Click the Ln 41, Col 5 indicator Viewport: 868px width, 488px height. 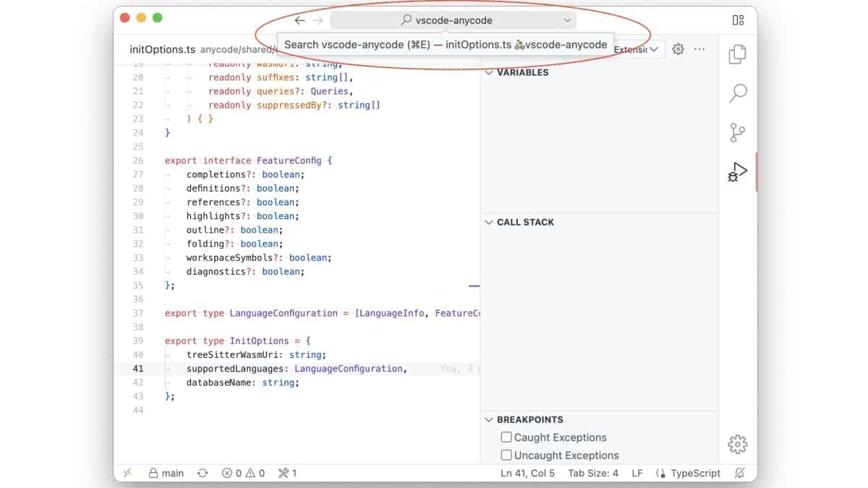pyautogui.click(x=528, y=473)
